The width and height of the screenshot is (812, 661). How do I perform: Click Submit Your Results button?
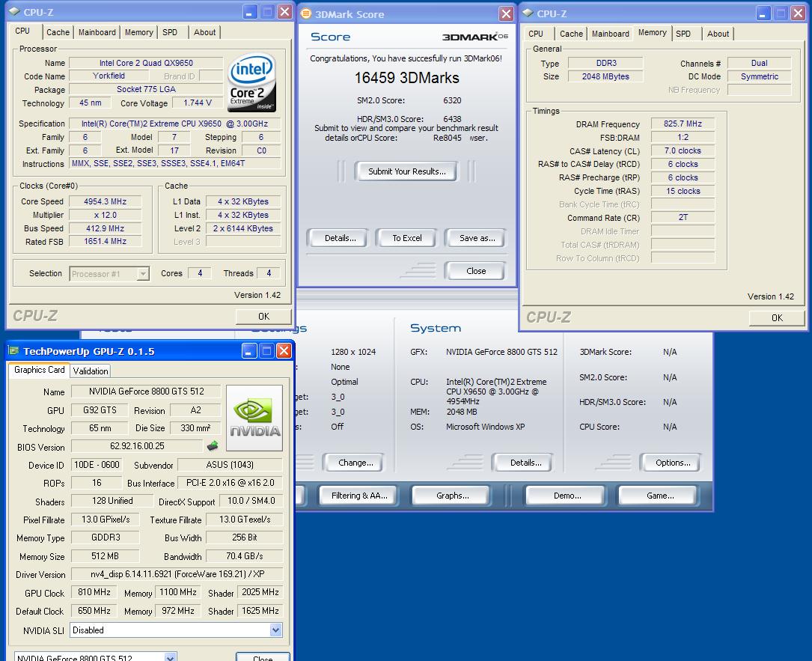[x=406, y=171]
